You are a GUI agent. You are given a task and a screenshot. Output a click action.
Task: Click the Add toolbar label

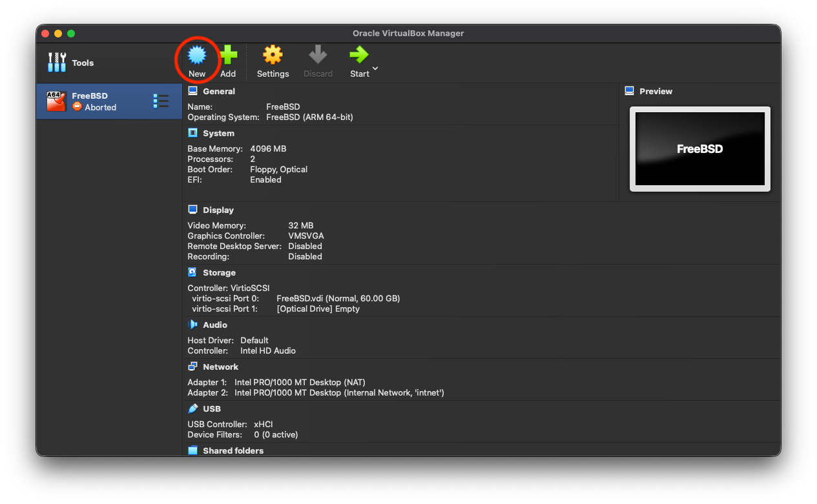point(228,74)
